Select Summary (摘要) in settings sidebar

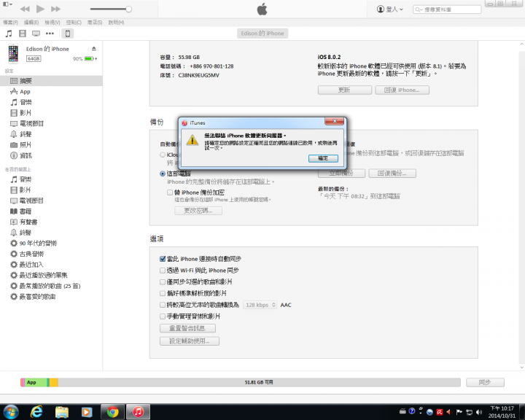click(x=51, y=81)
